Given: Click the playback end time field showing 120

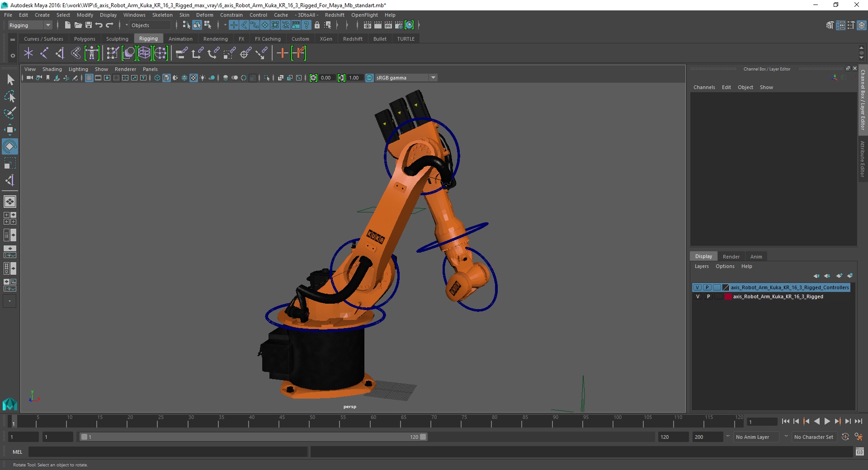Looking at the screenshot, I should point(673,437).
